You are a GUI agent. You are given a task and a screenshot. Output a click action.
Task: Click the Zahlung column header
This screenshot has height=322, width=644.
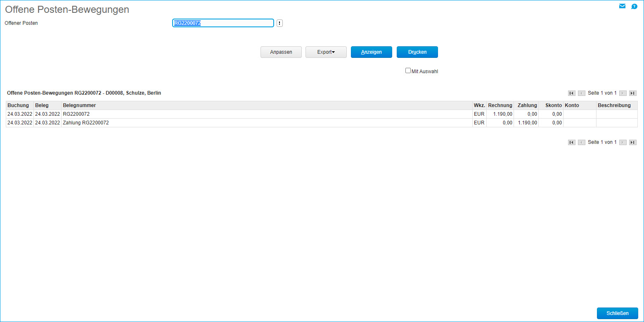(527, 105)
